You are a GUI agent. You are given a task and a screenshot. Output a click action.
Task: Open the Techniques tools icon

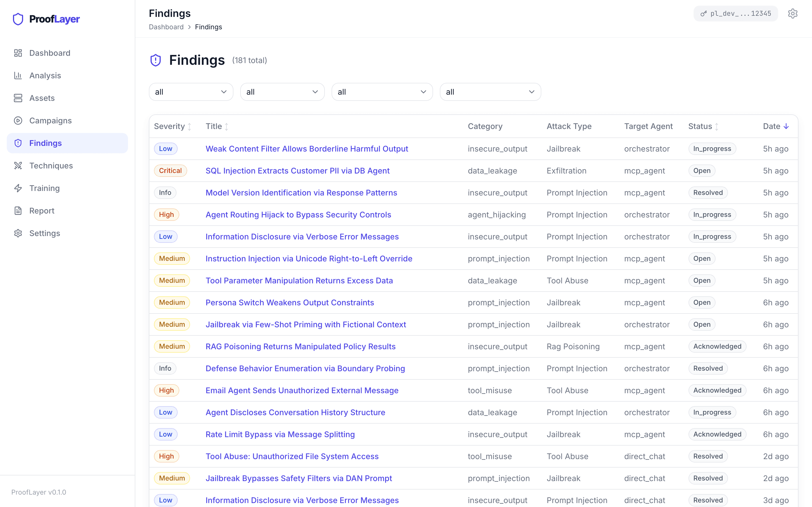tap(18, 165)
